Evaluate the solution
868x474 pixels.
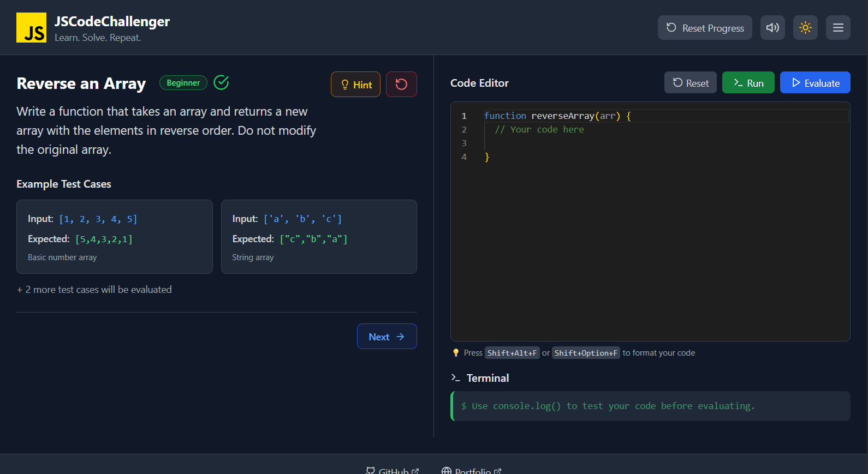(x=815, y=82)
